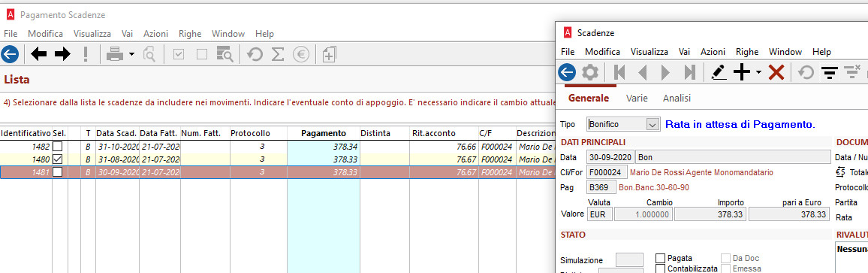Click the deselect-all empty box toolbar icon
This screenshot has height=273, width=868.
[x=202, y=54]
